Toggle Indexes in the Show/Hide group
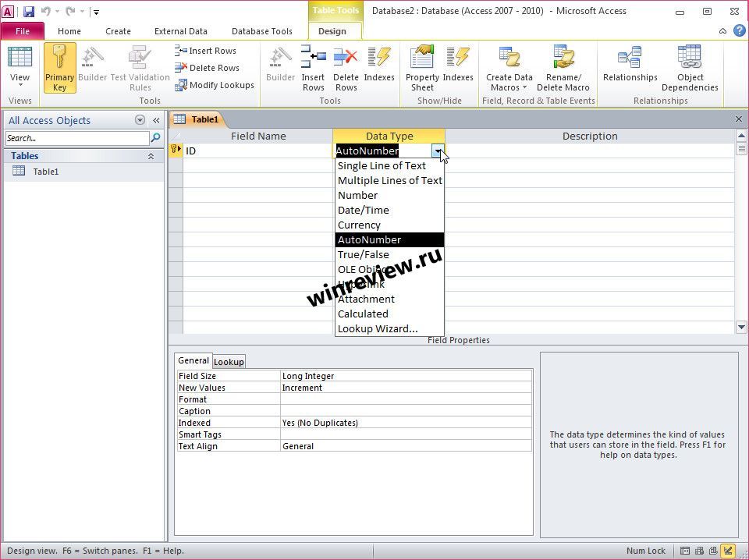Image resolution: width=749 pixels, height=560 pixels. [x=458, y=63]
